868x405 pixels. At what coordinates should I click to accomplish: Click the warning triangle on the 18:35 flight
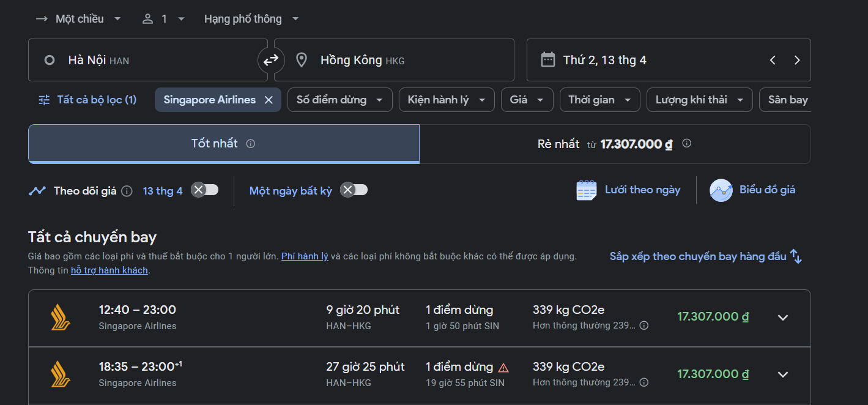coord(503,366)
